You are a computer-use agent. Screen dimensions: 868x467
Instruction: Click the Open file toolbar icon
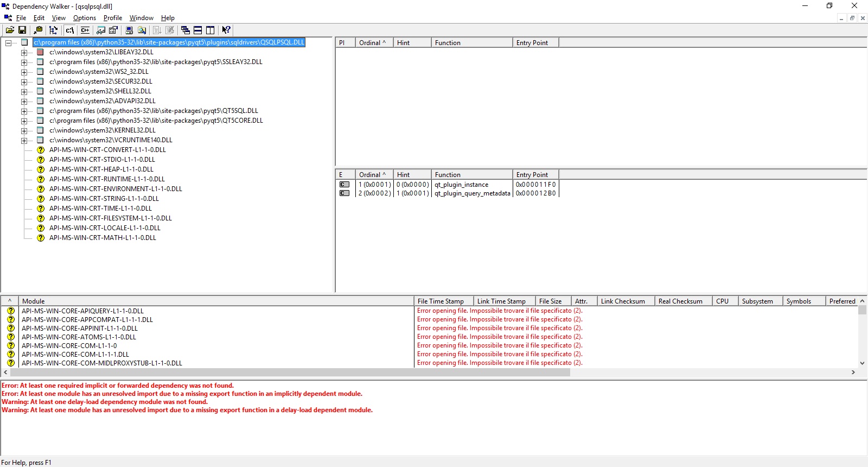click(10, 30)
